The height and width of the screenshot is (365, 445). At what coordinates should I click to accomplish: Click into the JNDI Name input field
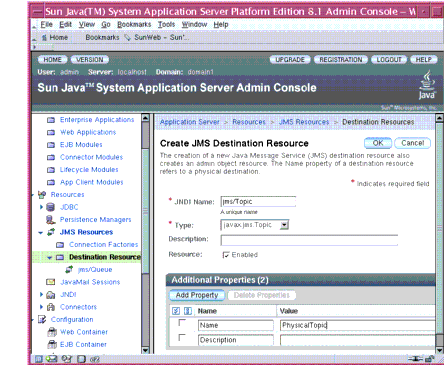[258, 202]
